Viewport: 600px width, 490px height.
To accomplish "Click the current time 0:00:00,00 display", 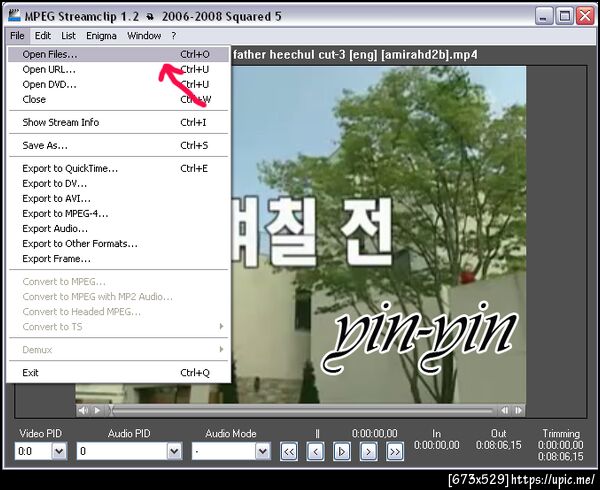I will pos(375,433).
